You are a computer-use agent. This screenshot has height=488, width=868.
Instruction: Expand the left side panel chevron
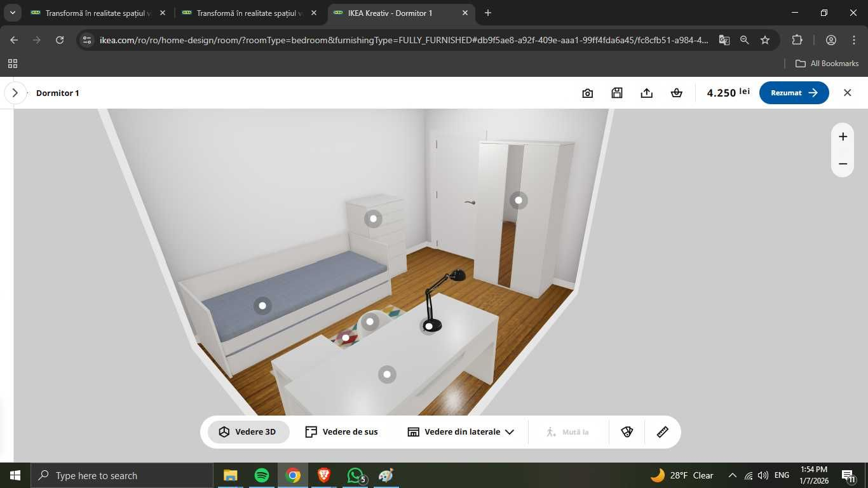click(15, 93)
